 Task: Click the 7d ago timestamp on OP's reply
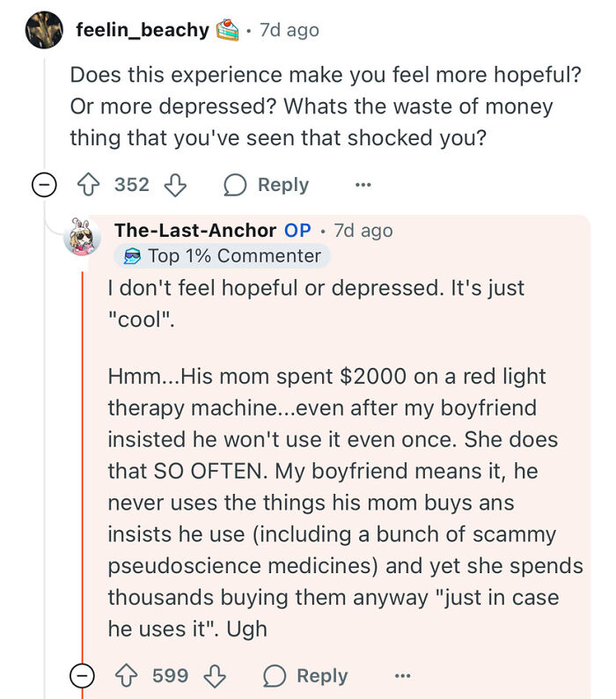363,231
